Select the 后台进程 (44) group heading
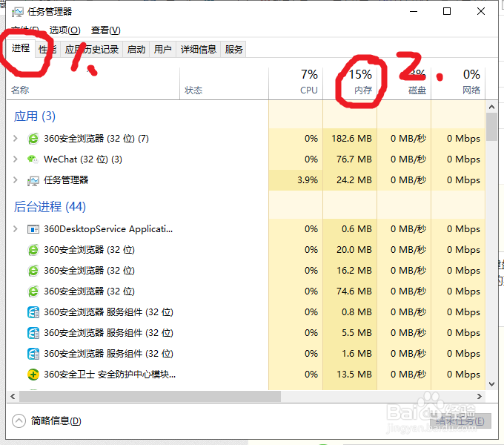 pyautogui.click(x=50, y=206)
